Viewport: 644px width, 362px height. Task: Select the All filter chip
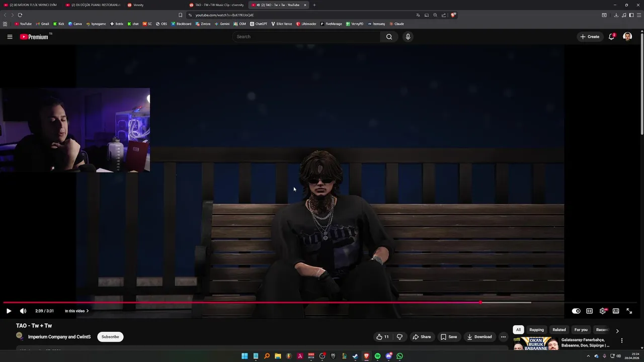click(518, 330)
